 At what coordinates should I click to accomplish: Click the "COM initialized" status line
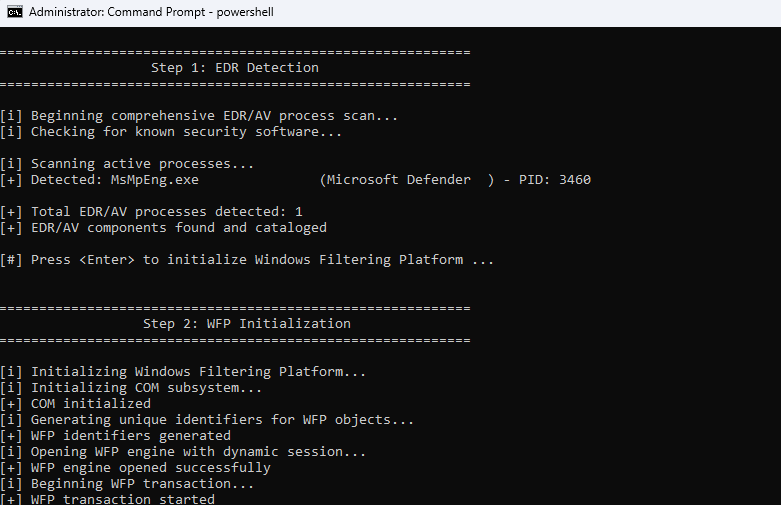click(90, 404)
